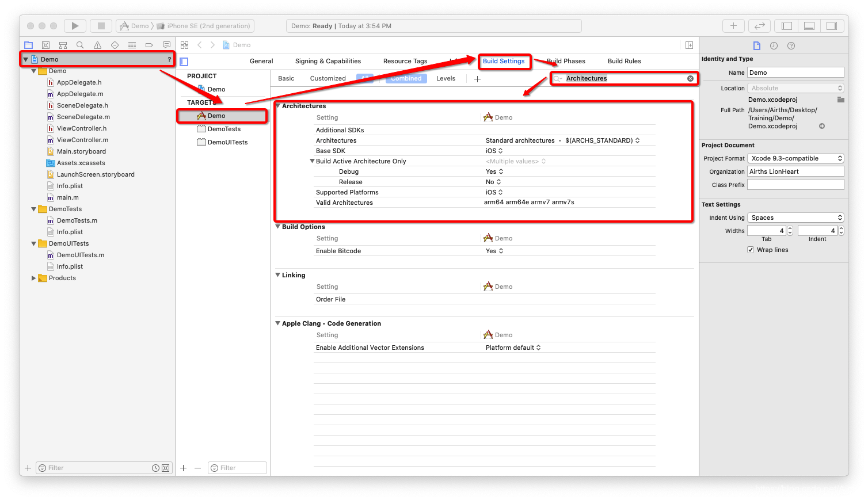
Task: Open the Find navigator magnifier icon
Action: pos(80,45)
